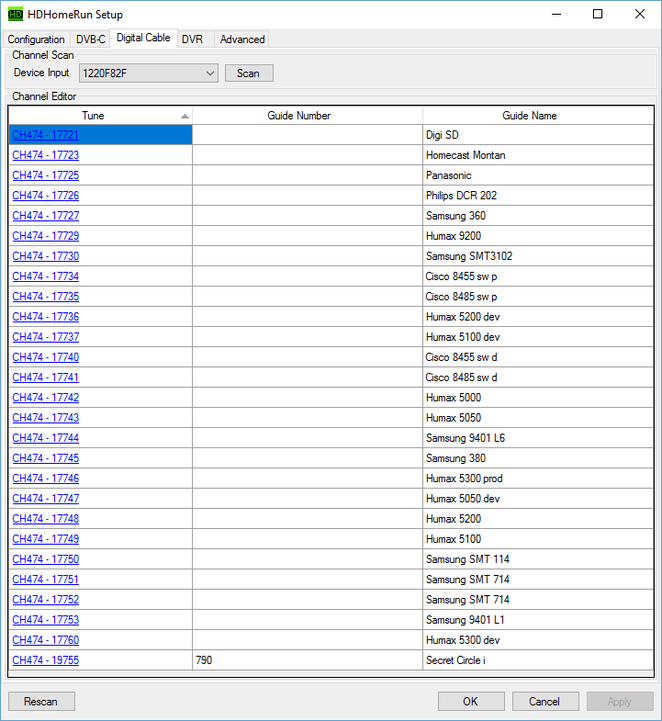Select the Cisco 8455 sw p cell
Screen dimensions: 662x721
click(538, 276)
